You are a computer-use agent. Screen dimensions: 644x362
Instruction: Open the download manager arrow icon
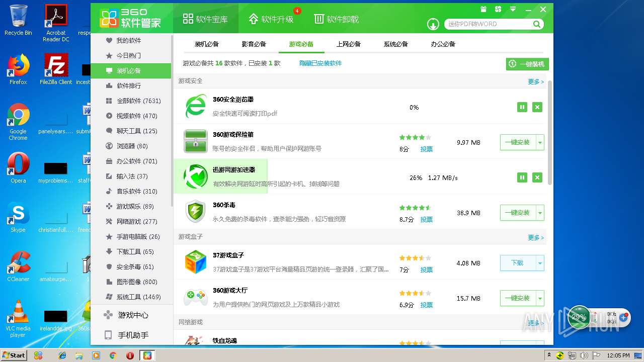433,24
